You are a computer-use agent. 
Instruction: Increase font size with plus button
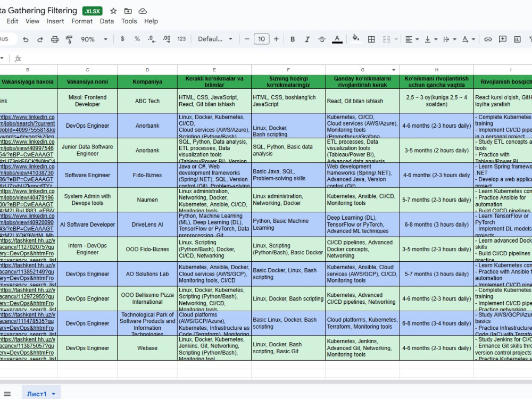tap(276, 39)
